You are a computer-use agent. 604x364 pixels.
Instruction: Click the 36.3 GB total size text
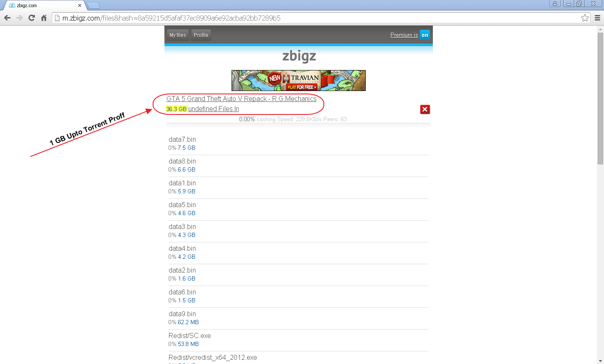[x=176, y=109]
